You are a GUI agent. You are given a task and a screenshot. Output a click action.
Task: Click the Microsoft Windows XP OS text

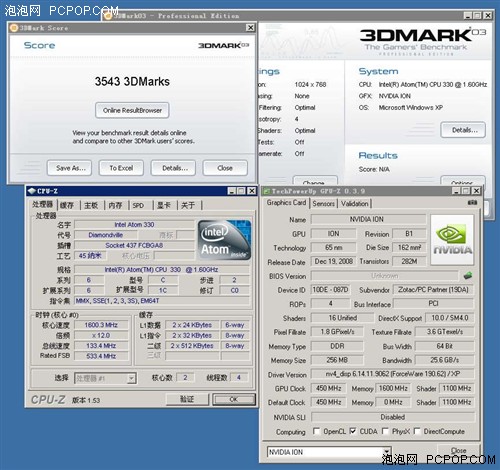pos(411,107)
